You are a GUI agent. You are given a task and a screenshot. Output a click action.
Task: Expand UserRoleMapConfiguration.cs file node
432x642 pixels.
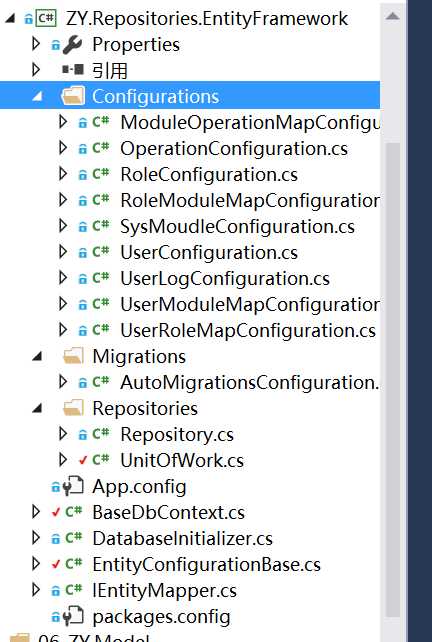pyautogui.click(x=63, y=330)
